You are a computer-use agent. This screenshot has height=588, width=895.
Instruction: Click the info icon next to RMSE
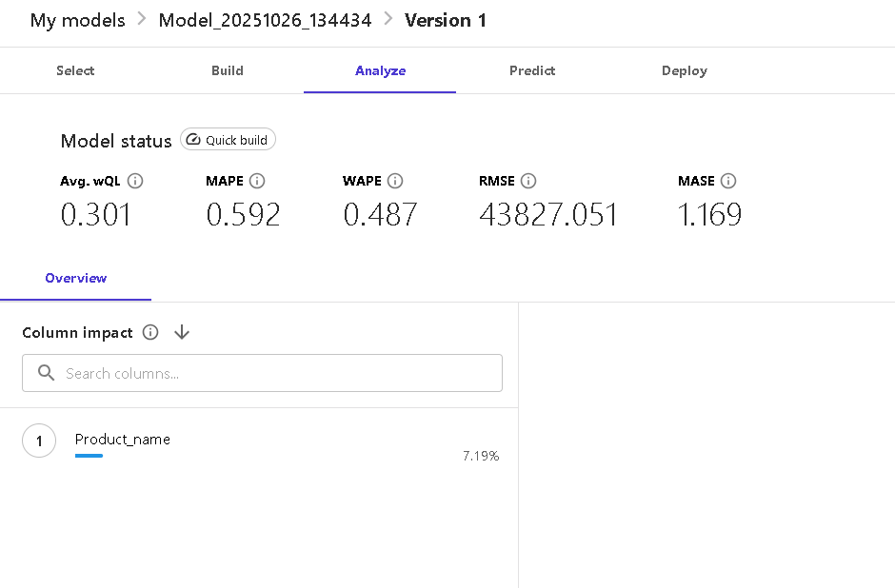[x=529, y=181]
